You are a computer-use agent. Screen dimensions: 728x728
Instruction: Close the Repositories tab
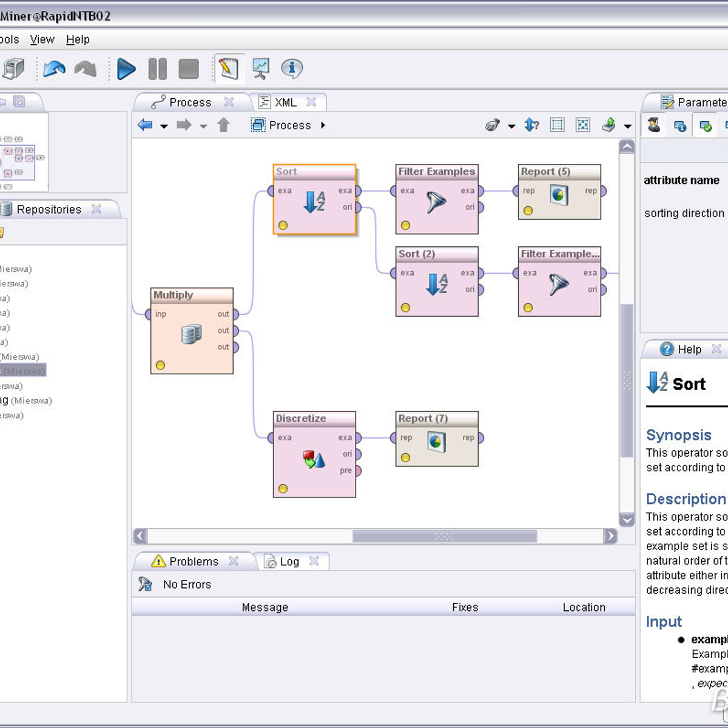(96, 209)
